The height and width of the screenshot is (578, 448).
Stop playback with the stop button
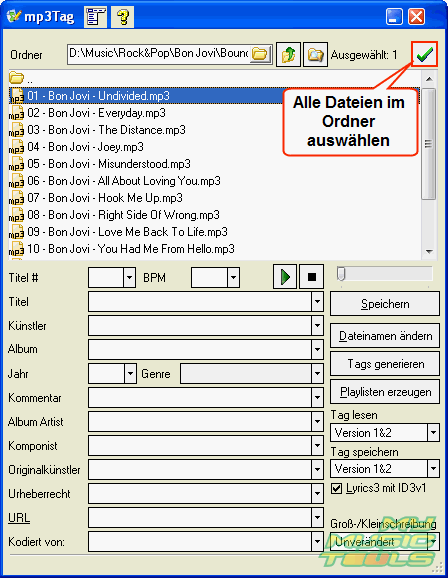coord(312,276)
